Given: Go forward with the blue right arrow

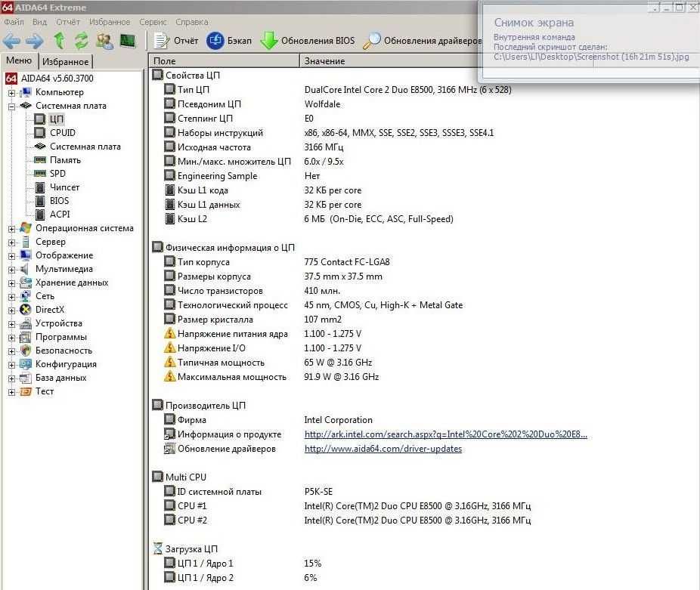Looking at the screenshot, I should pos(34,41).
